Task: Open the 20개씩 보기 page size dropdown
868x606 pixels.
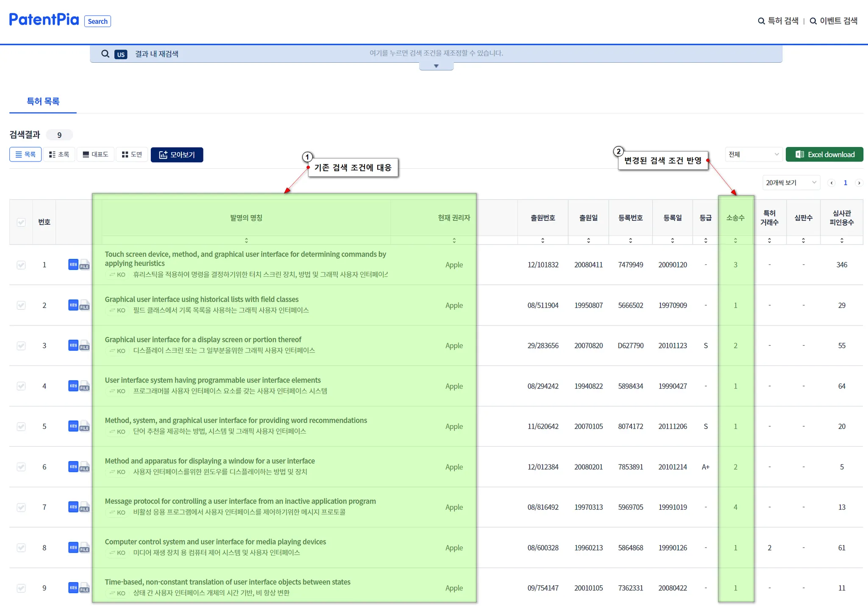Action: (x=790, y=183)
